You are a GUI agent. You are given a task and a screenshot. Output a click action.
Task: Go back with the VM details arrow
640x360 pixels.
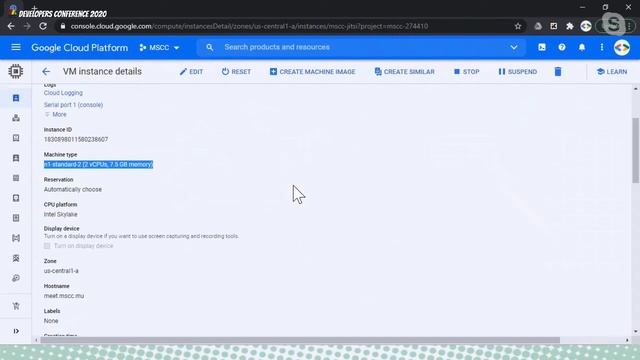46,71
